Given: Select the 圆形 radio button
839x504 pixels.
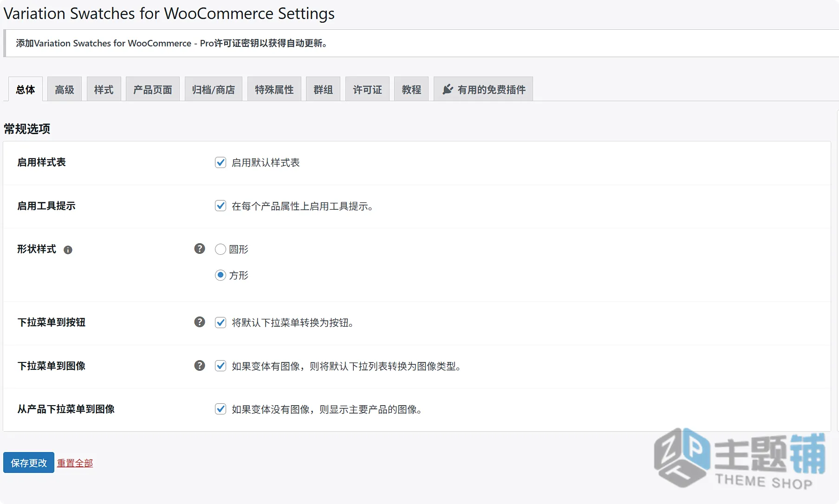Looking at the screenshot, I should tap(221, 249).
